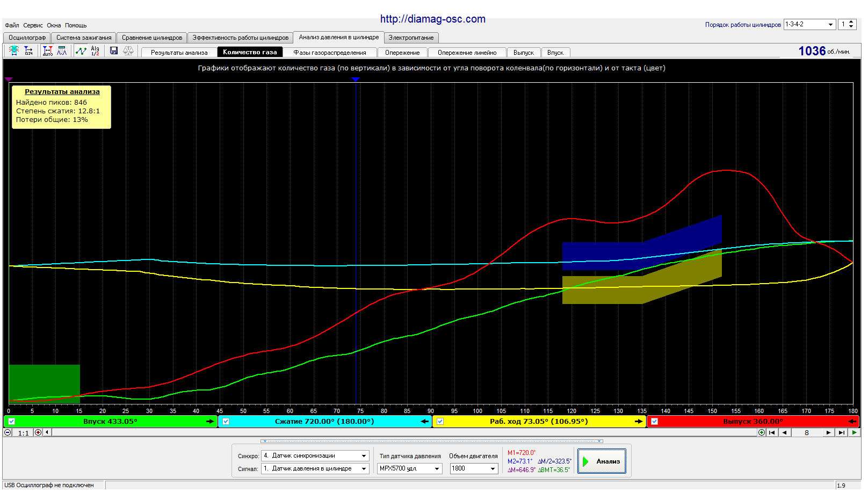Switch to the Электропитание tab
This screenshot has height=492, width=868.
click(411, 38)
